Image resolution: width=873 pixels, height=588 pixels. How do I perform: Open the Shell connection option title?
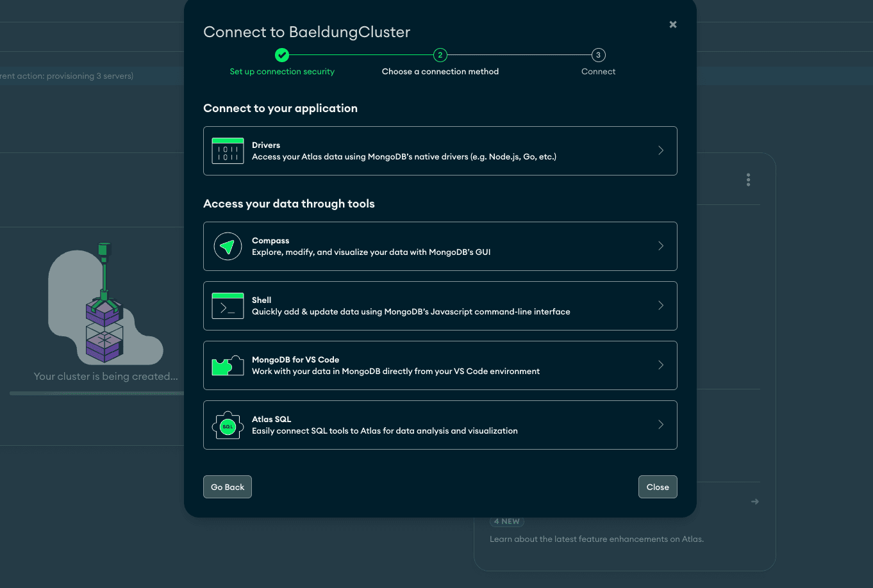[x=262, y=300]
